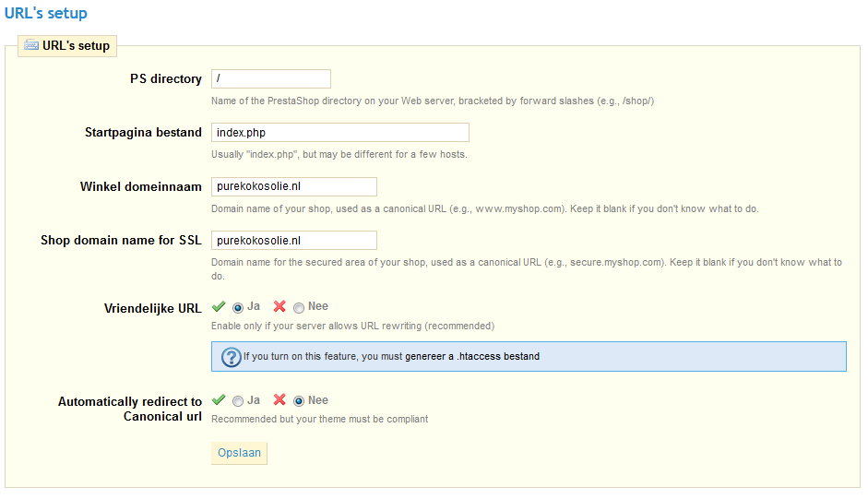Click hint 'Enable only if your server allows URL rewriting'
Image resolution: width=868 pixels, height=499 pixels.
pyautogui.click(x=352, y=326)
